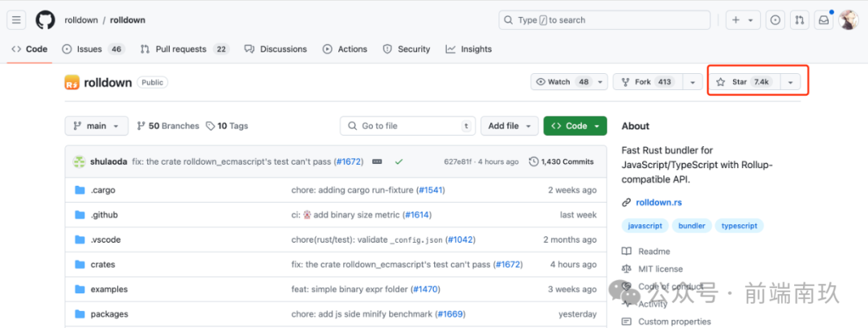The height and width of the screenshot is (328, 868).
Task: Open the create new plus button
Action: [743, 21]
